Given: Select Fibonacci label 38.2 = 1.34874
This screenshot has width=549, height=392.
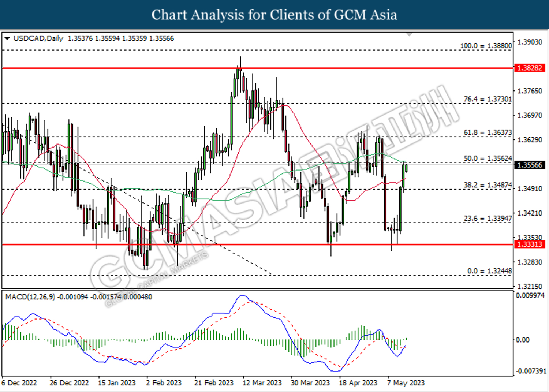Looking at the screenshot, I should pos(488,185).
